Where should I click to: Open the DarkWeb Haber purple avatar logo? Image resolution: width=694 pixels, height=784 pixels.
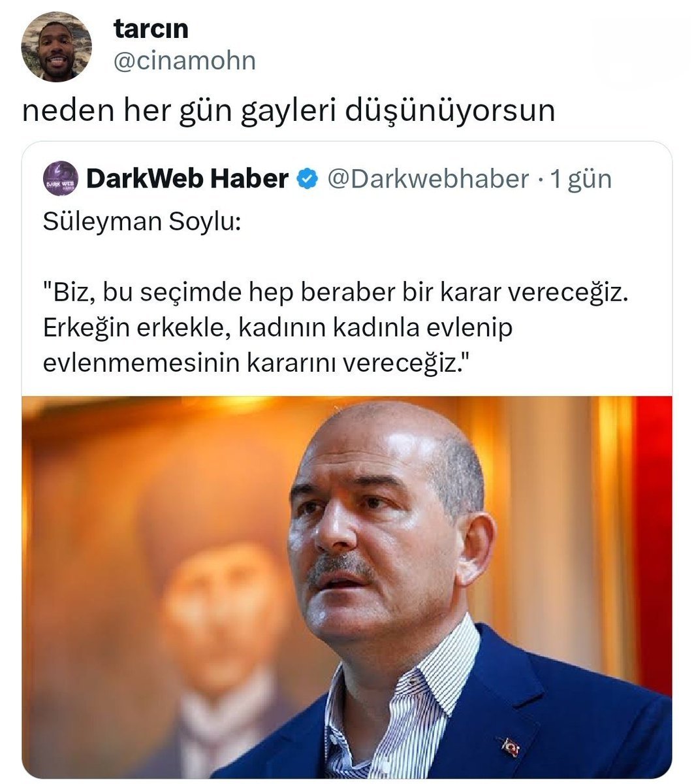tap(60, 178)
